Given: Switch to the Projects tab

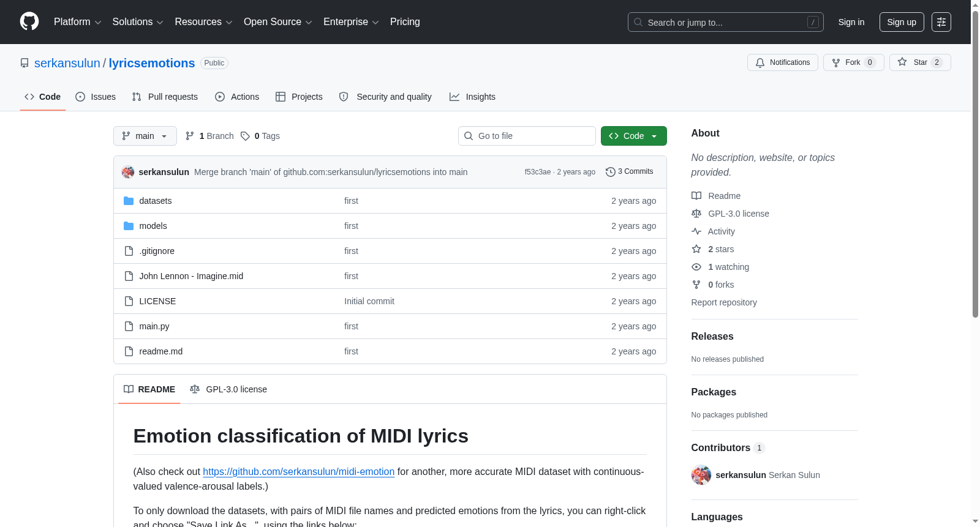Looking at the screenshot, I should (x=299, y=97).
